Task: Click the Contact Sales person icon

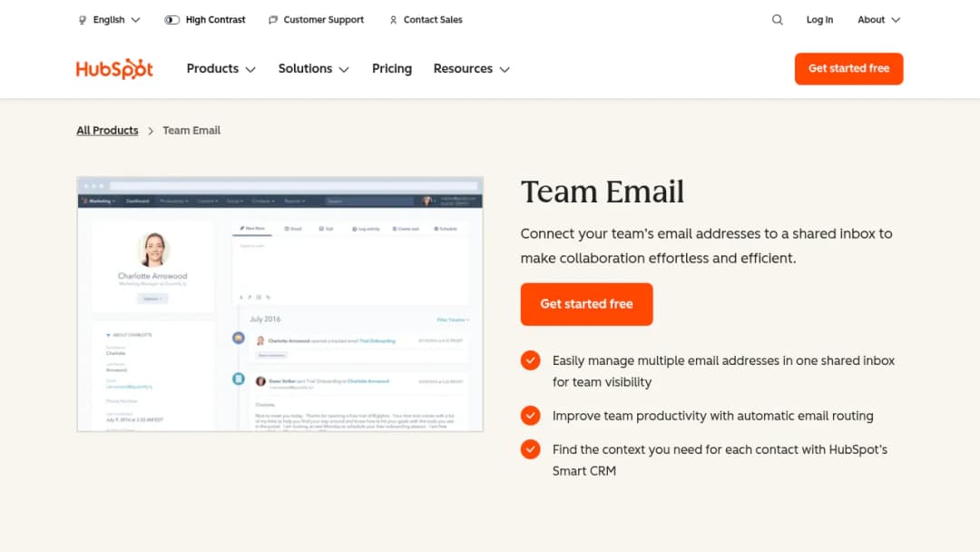Action: tap(393, 20)
